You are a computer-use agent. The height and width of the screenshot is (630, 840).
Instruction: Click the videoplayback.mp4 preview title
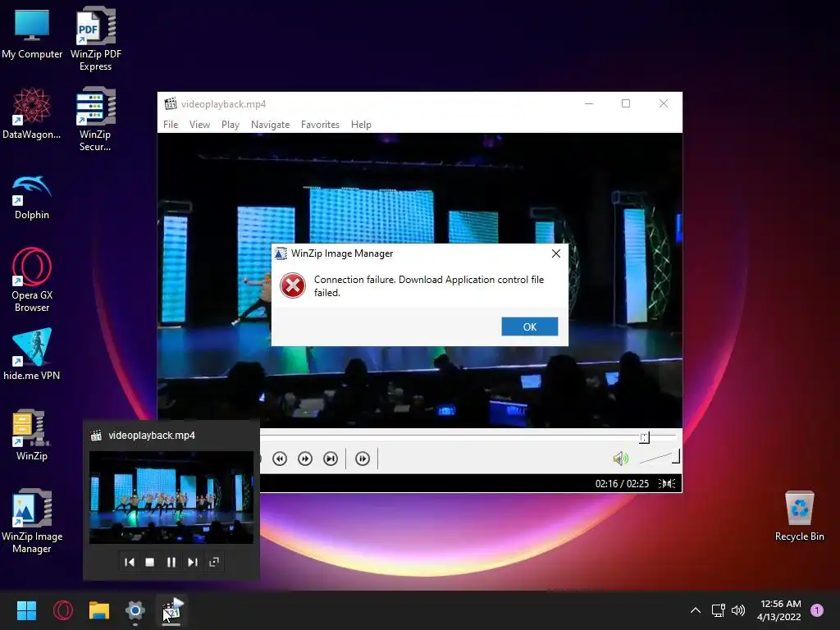pos(152,436)
